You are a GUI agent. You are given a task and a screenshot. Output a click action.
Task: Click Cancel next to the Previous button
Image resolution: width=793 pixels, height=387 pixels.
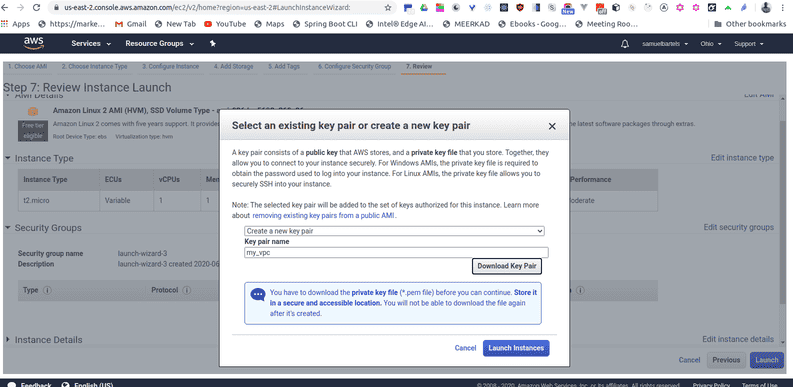pyautogui.click(x=689, y=360)
